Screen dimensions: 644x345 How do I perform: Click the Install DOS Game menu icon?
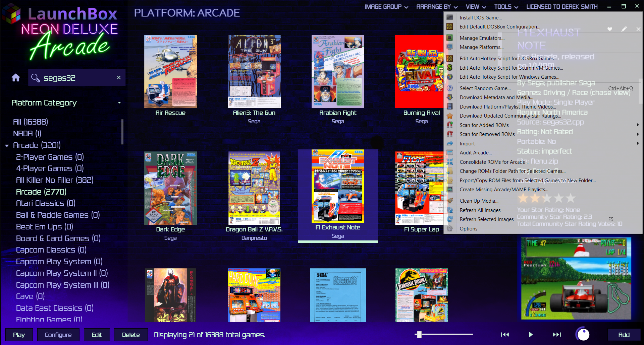tap(450, 17)
